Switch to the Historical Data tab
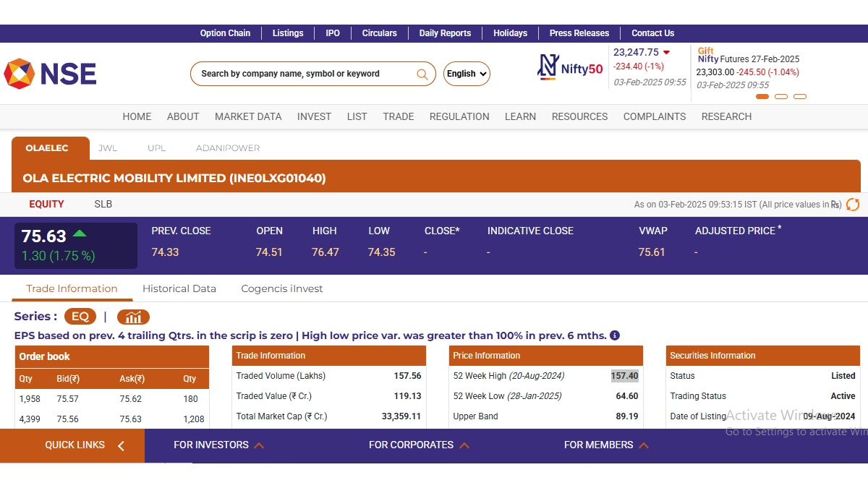This screenshot has width=868, height=488. point(179,288)
